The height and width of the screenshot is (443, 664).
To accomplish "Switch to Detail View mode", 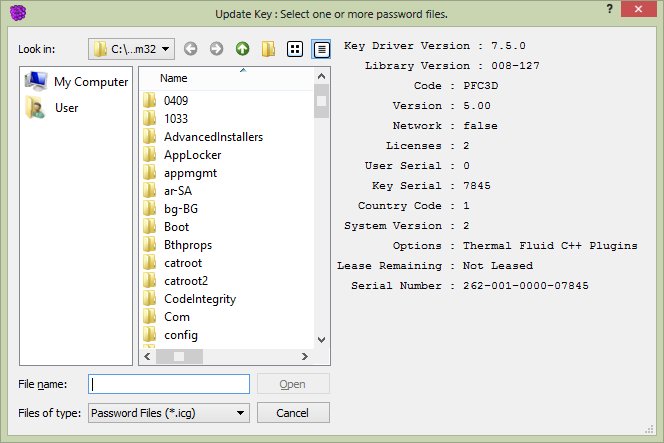I will pos(321,49).
